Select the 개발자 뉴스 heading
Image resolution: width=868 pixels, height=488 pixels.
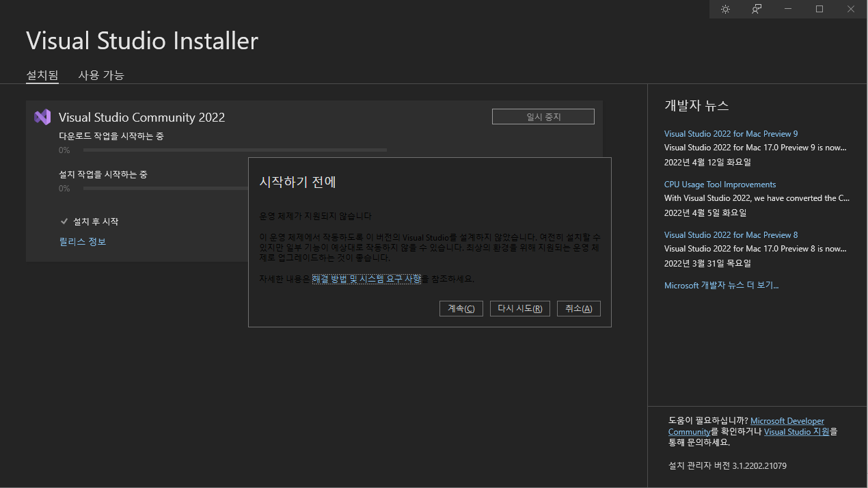[696, 105]
